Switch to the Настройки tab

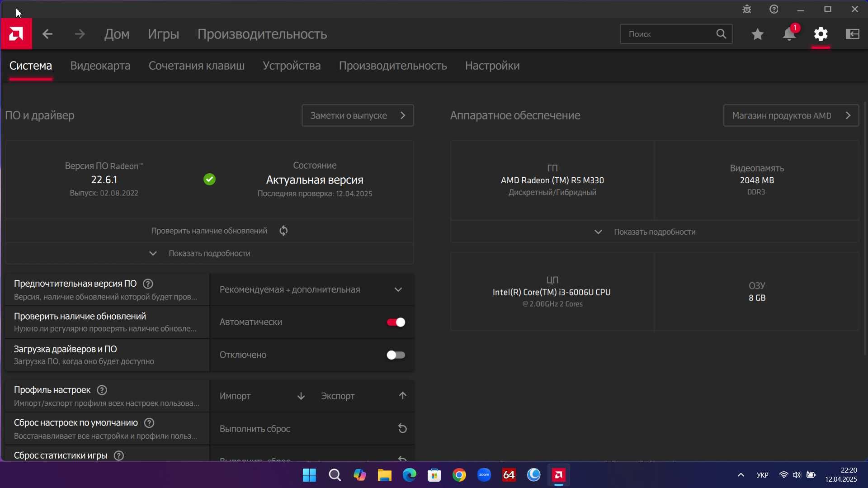click(x=492, y=66)
